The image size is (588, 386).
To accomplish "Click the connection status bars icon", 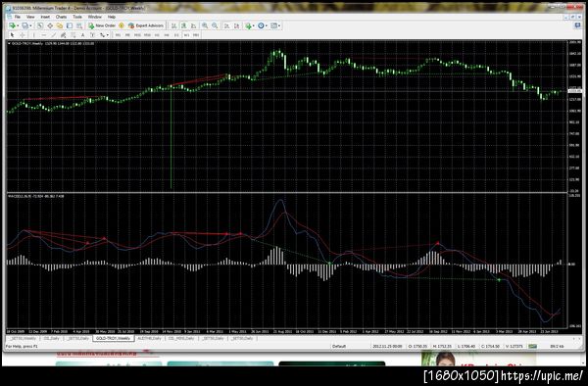I will pyautogui.click(x=532, y=346).
